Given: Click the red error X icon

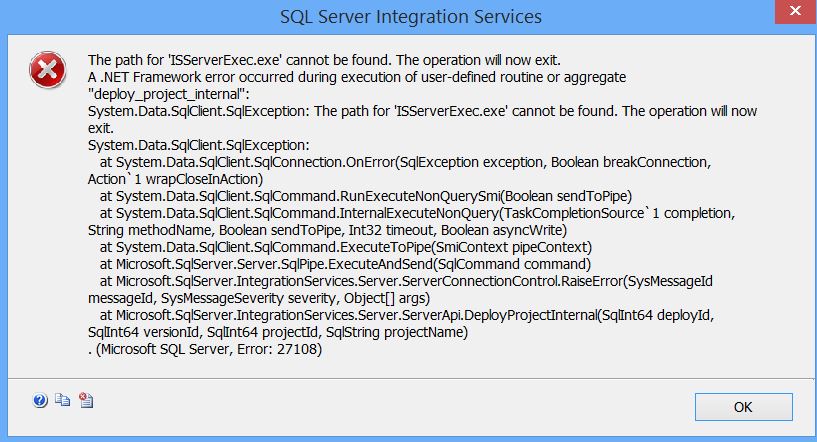Looking at the screenshot, I should coord(45,68).
